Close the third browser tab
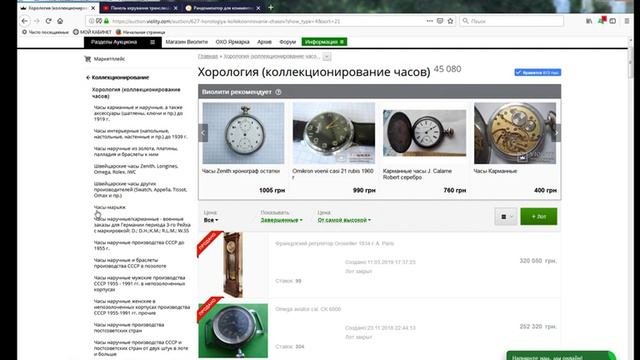This screenshot has width=640, height=360. tap(258, 8)
